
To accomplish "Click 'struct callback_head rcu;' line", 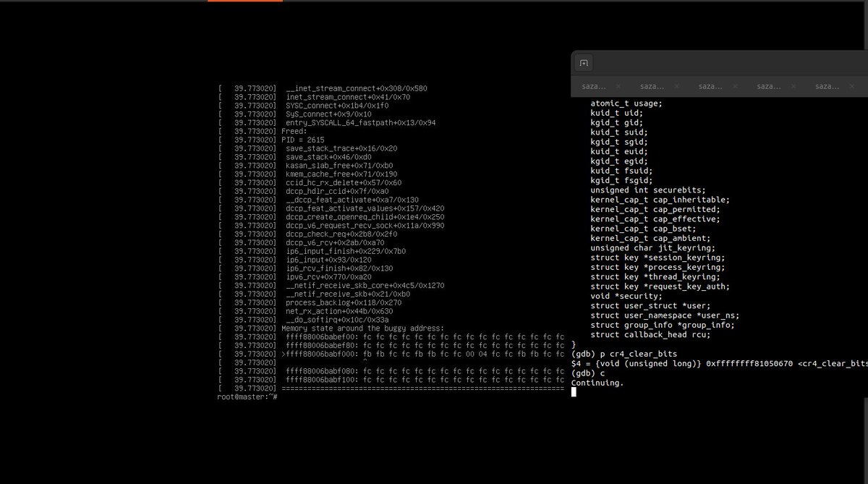I will tap(650, 335).
